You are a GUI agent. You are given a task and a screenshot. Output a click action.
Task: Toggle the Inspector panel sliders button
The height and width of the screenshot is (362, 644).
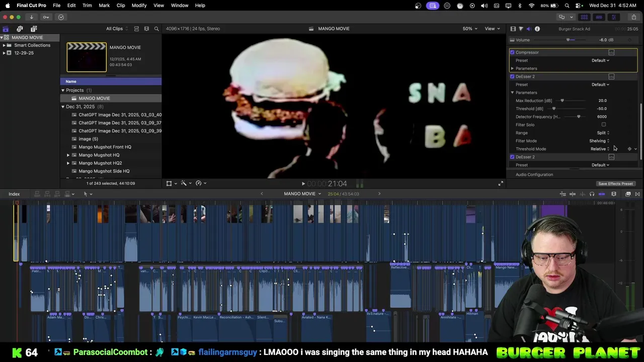click(613, 17)
